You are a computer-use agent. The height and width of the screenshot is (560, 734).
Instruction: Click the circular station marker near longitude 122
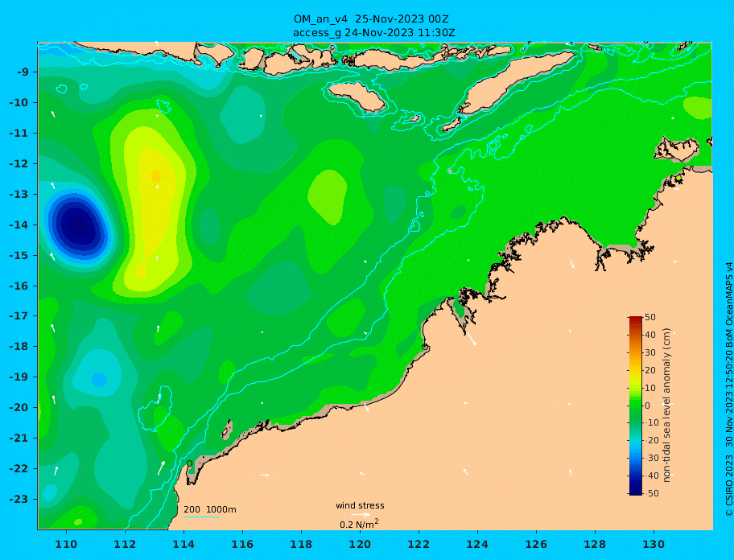tap(425, 347)
